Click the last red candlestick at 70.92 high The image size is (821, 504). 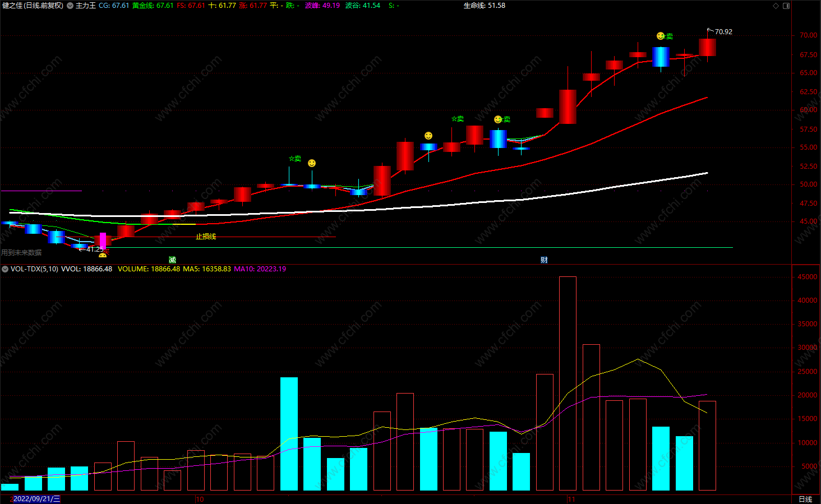[x=707, y=47]
